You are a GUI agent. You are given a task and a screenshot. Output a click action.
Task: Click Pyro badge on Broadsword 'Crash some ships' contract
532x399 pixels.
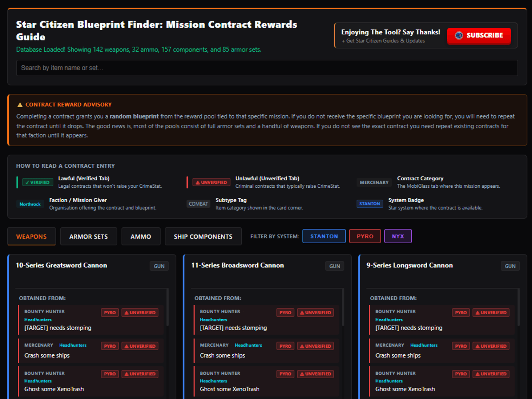[x=285, y=346]
